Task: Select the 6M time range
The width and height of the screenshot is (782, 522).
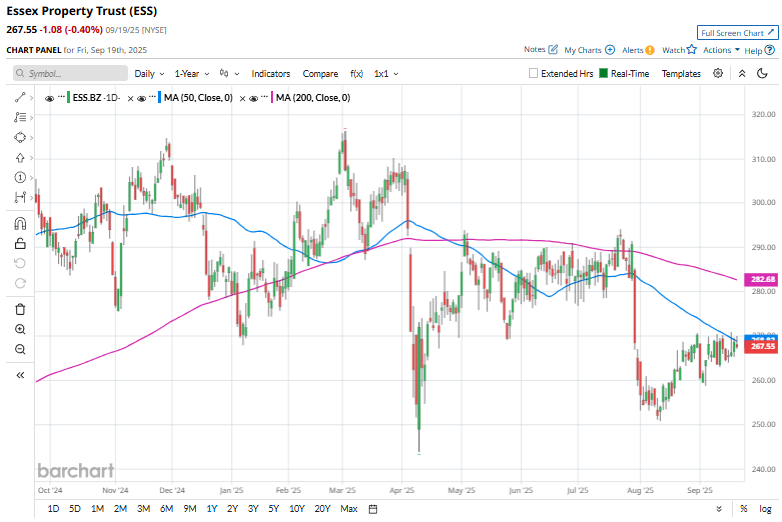Action: [166, 509]
